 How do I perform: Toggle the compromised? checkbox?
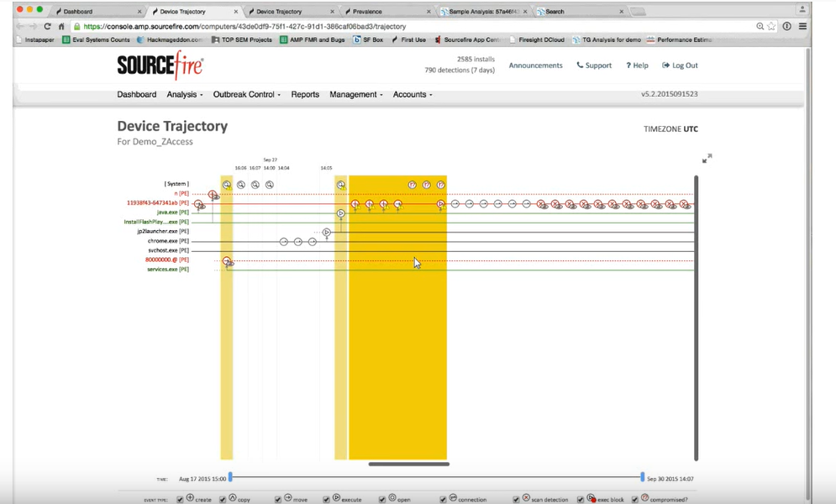634,500
